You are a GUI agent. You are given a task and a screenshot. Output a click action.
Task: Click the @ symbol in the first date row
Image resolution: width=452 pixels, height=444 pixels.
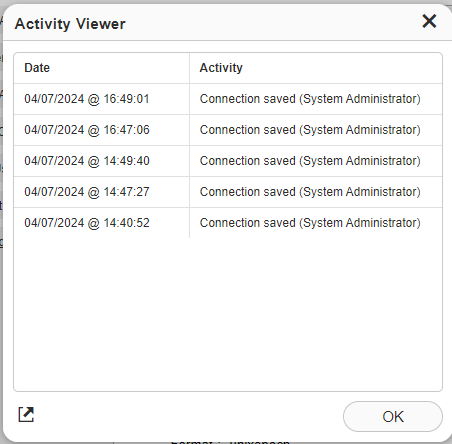[x=94, y=99]
